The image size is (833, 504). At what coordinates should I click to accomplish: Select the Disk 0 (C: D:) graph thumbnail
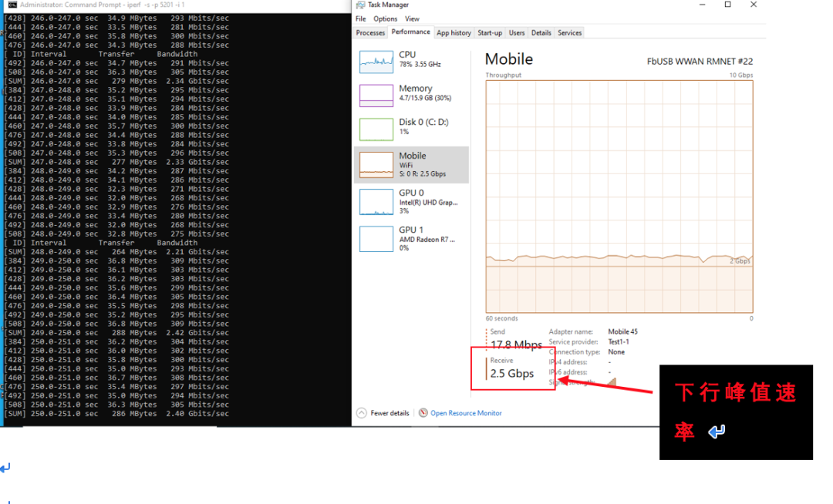tap(376, 129)
